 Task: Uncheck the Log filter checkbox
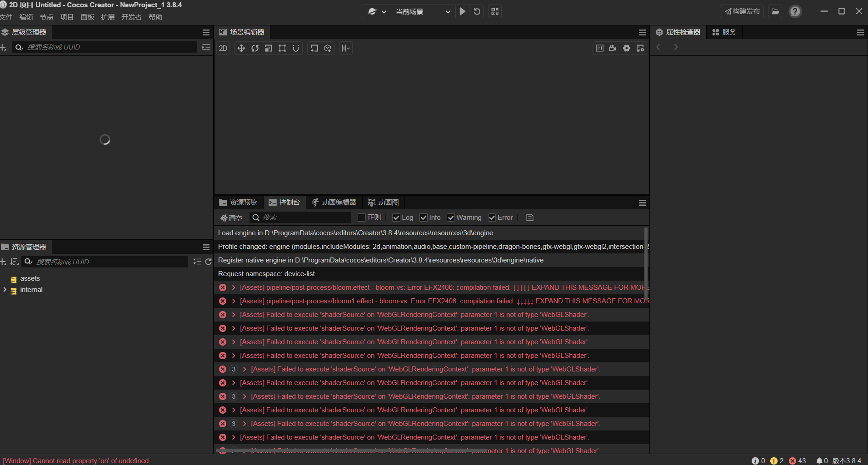tap(396, 218)
